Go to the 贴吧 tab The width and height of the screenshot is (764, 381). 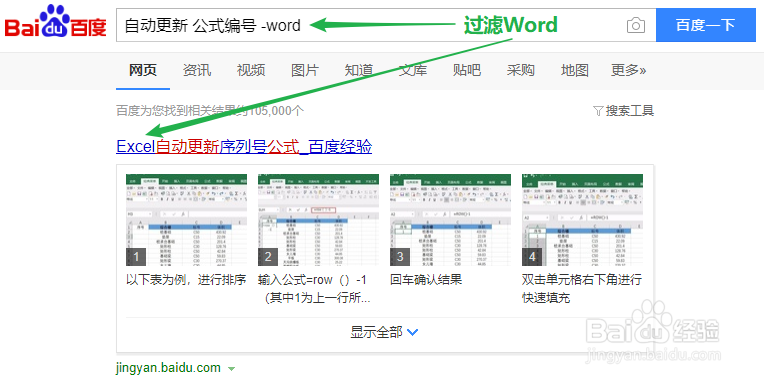466,70
